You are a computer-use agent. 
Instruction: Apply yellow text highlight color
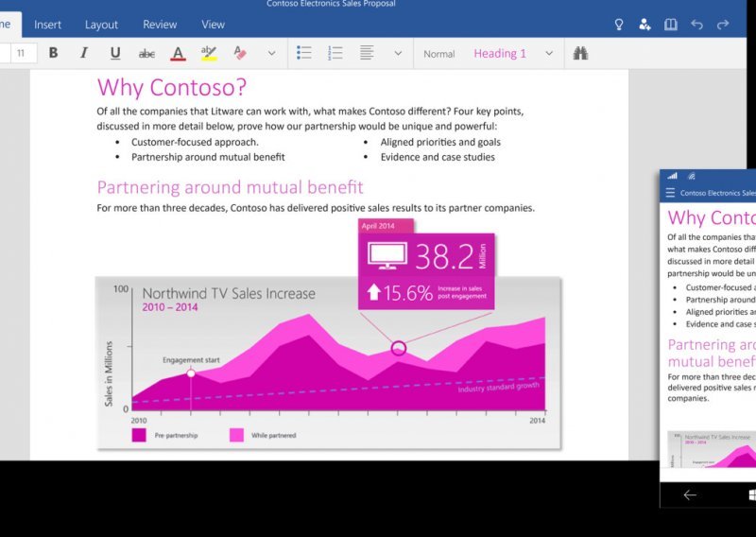209,53
